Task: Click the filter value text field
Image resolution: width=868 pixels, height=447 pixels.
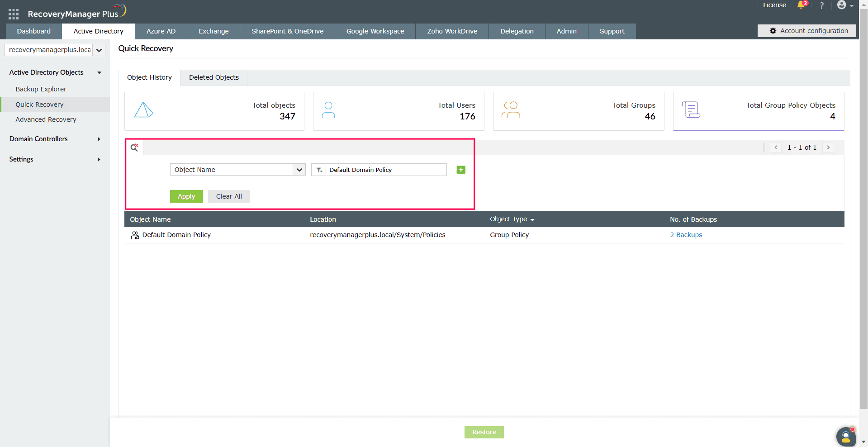Action: (386, 170)
